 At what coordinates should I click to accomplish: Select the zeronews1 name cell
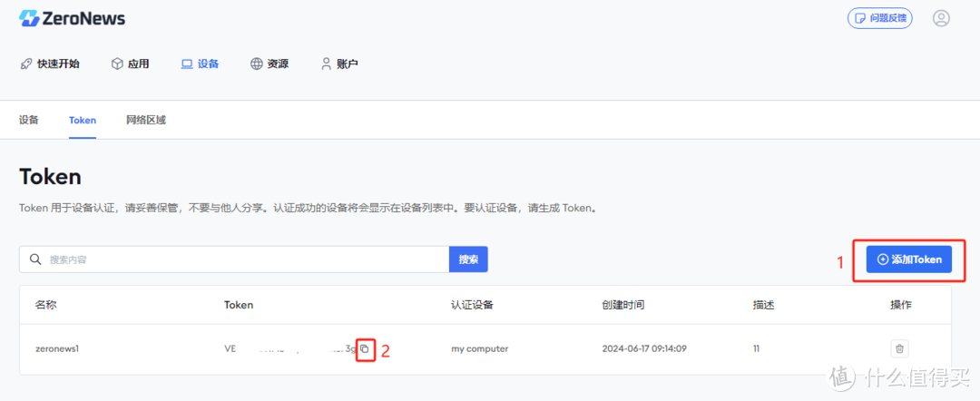[57, 348]
